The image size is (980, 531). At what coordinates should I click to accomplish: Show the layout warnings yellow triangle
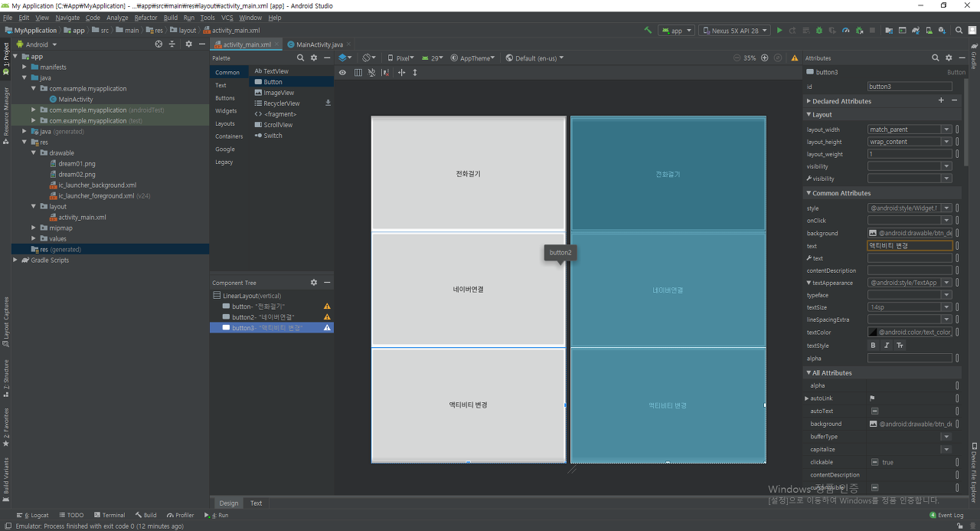pyautogui.click(x=795, y=58)
